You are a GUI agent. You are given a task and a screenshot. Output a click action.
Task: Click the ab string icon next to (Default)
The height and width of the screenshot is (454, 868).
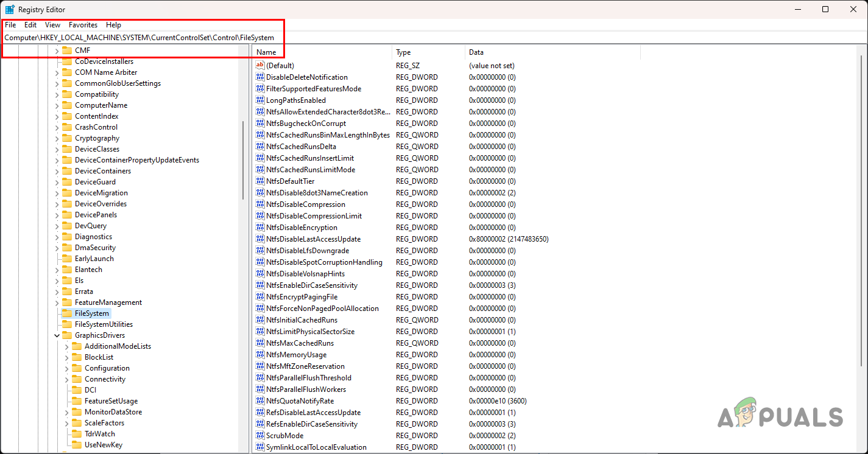[259, 65]
